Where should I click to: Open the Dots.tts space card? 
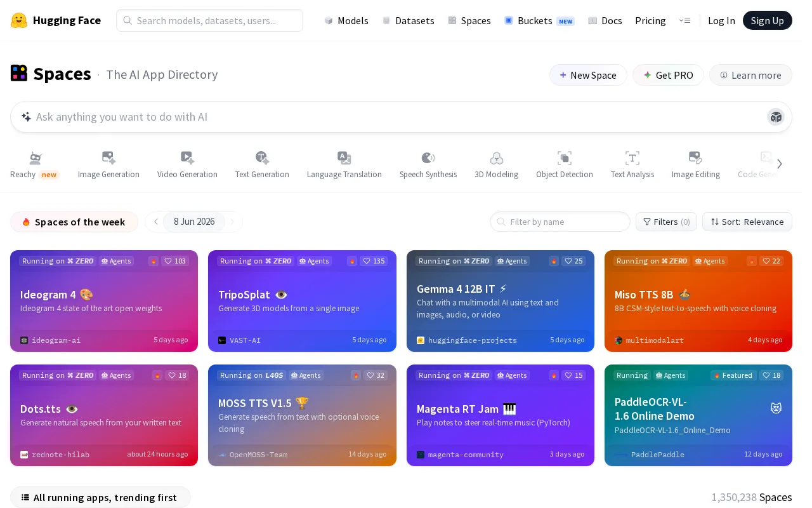pyautogui.click(x=104, y=415)
